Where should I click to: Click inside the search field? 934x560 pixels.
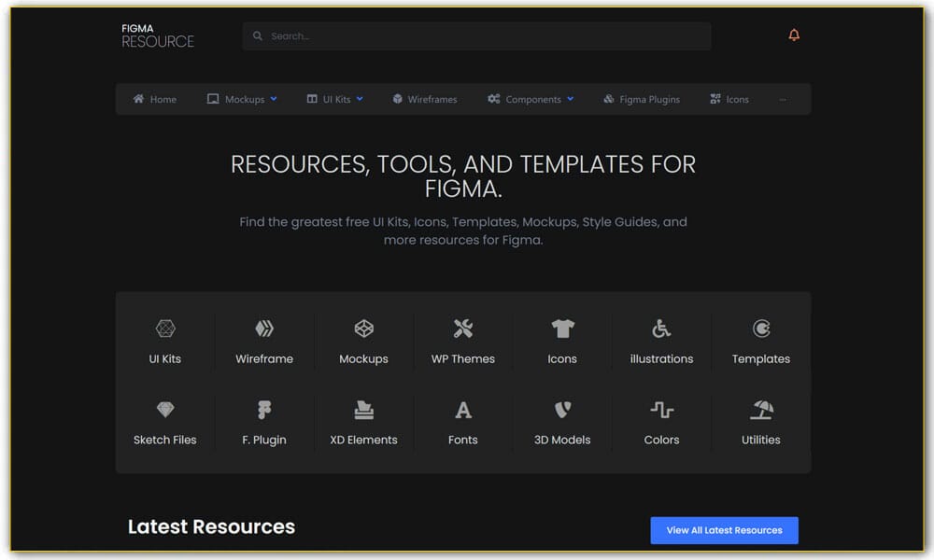[476, 35]
